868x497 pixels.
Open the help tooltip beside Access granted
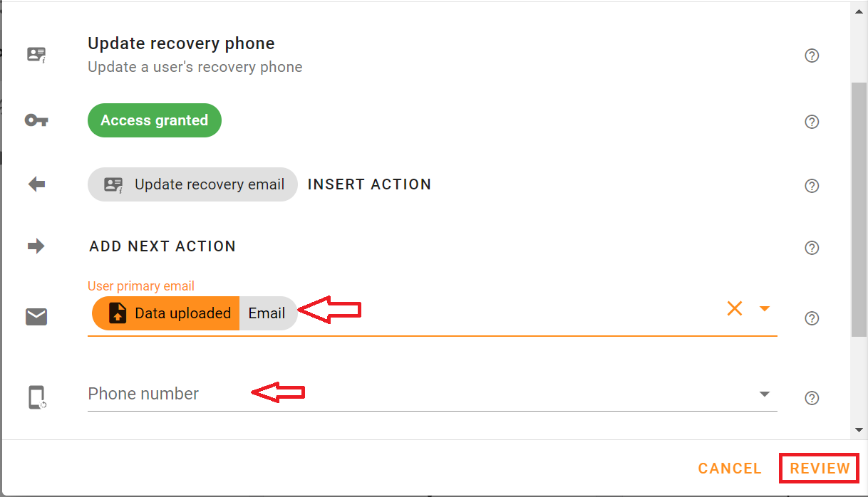pos(812,122)
